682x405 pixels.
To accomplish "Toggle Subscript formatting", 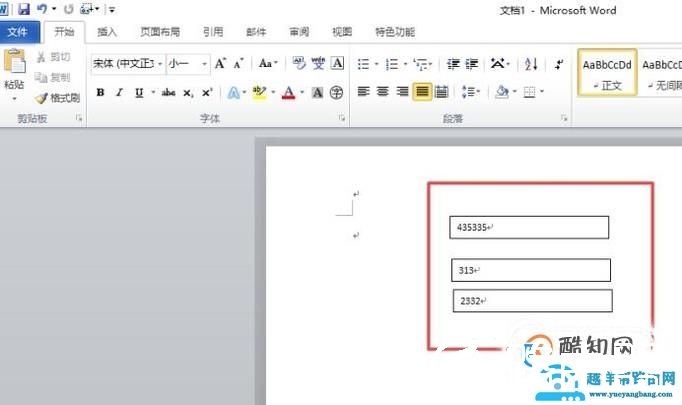I will pos(187,93).
